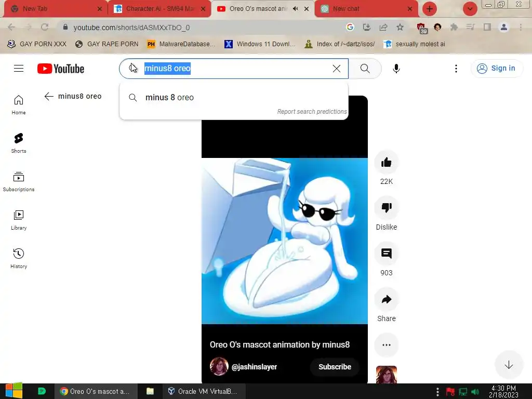This screenshot has width=532, height=399.
Task: Click the jashinslayer channel avatar
Action: [219, 366]
